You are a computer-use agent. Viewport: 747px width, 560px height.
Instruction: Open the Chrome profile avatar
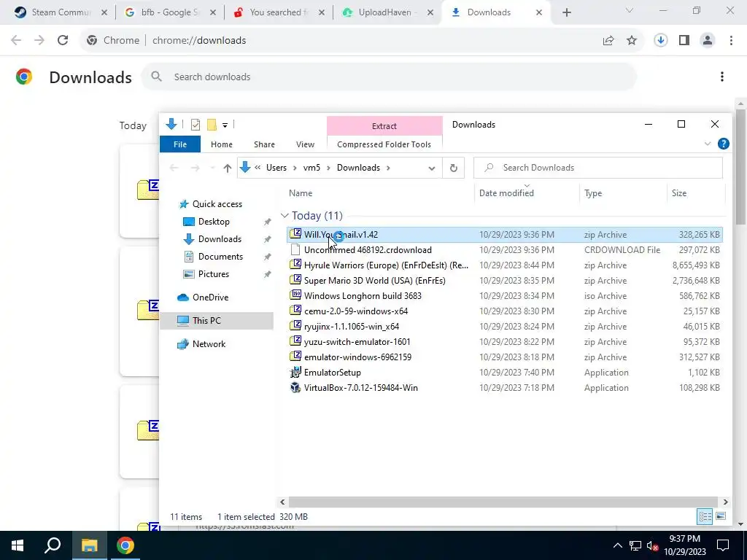point(708,41)
